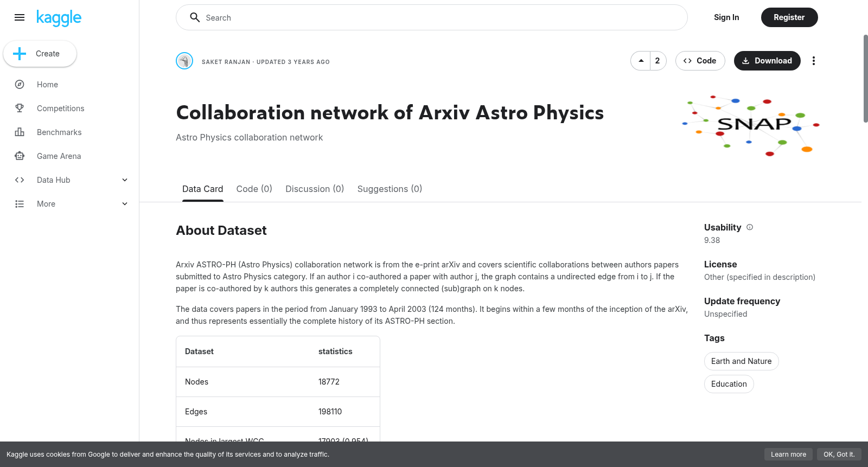Click the About Dataset heading
The image size is (868, 467).
click(221, 231)
